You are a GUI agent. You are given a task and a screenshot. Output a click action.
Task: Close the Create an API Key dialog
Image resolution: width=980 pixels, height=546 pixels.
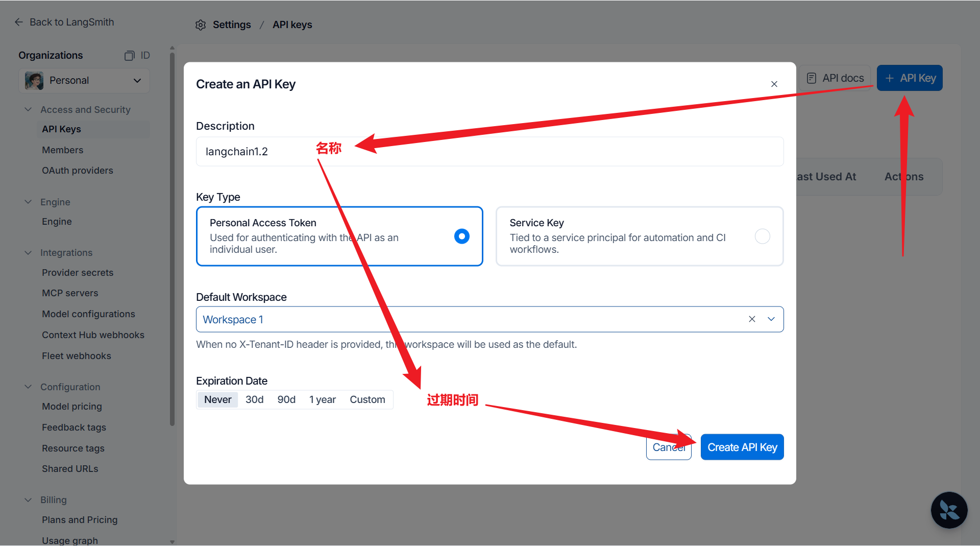click(x=774, y=84)
